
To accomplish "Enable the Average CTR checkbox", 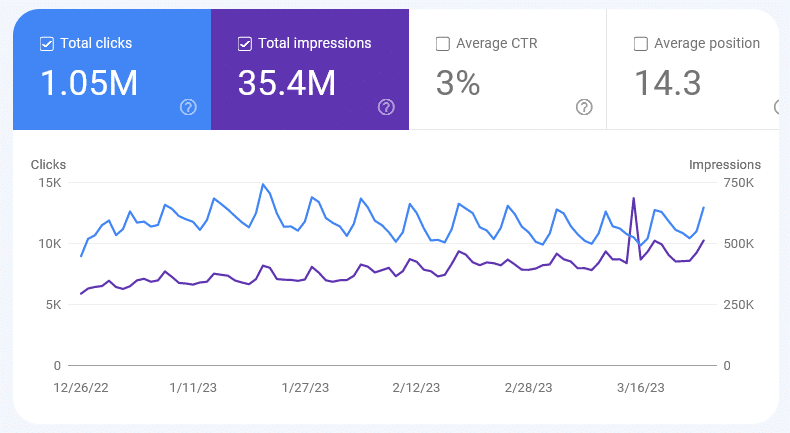I will pos(443,44).
